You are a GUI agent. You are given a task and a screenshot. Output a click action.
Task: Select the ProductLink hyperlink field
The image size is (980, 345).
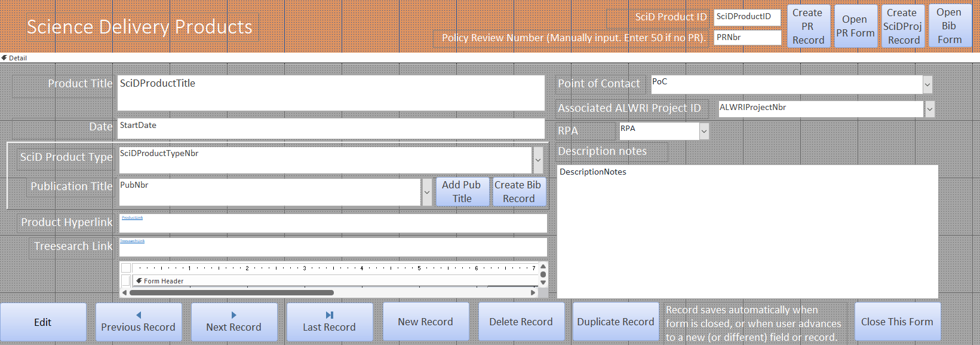tap(333, 223)
